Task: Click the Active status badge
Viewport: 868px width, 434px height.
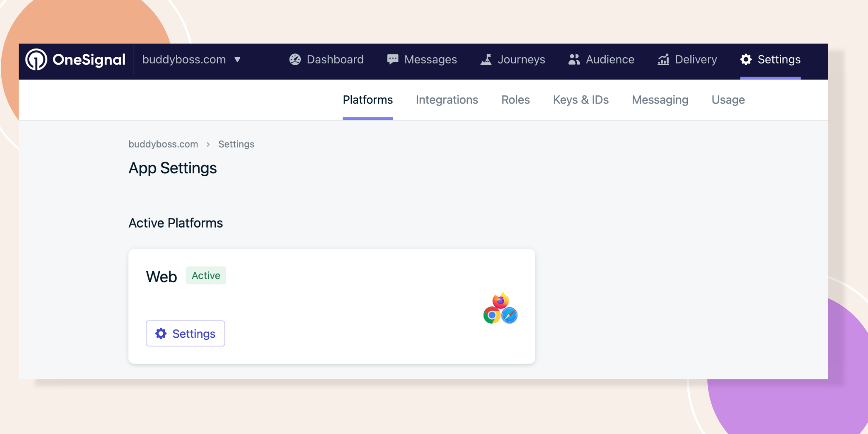Action: click(206, 275)
